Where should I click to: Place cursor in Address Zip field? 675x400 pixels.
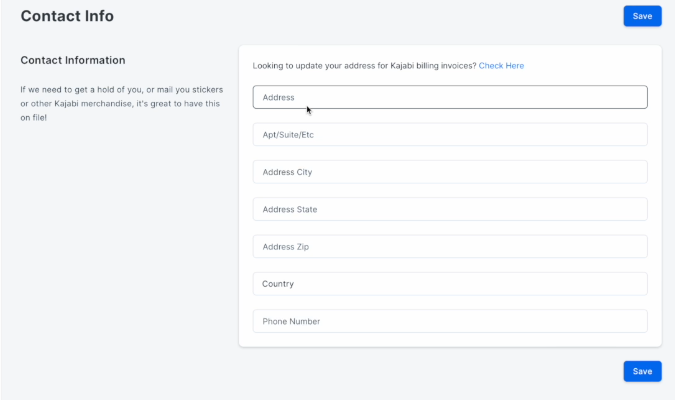450,246
